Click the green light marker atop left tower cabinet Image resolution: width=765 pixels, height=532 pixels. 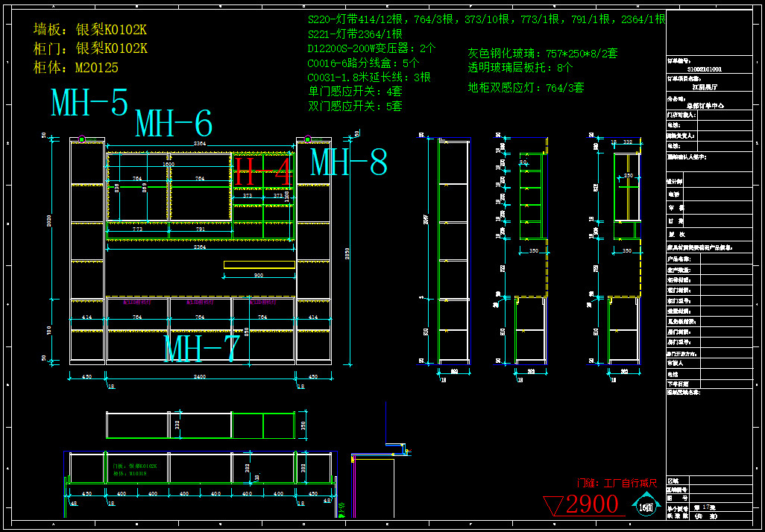pyautogui.click(x=81, y=139)
